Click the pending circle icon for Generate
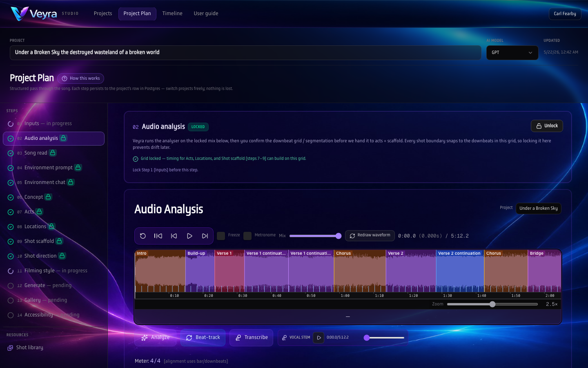Screen dimensions: 588x368 (11, 286)
